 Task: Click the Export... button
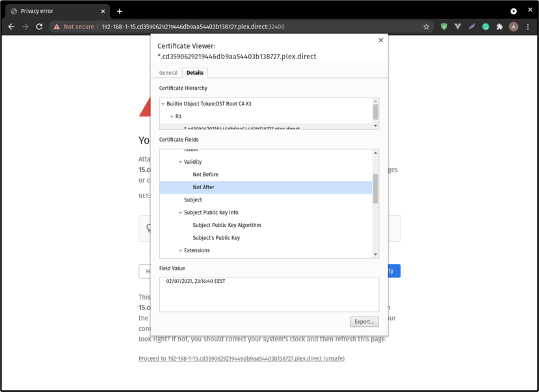pyautogui.click(x=364, y=322)
